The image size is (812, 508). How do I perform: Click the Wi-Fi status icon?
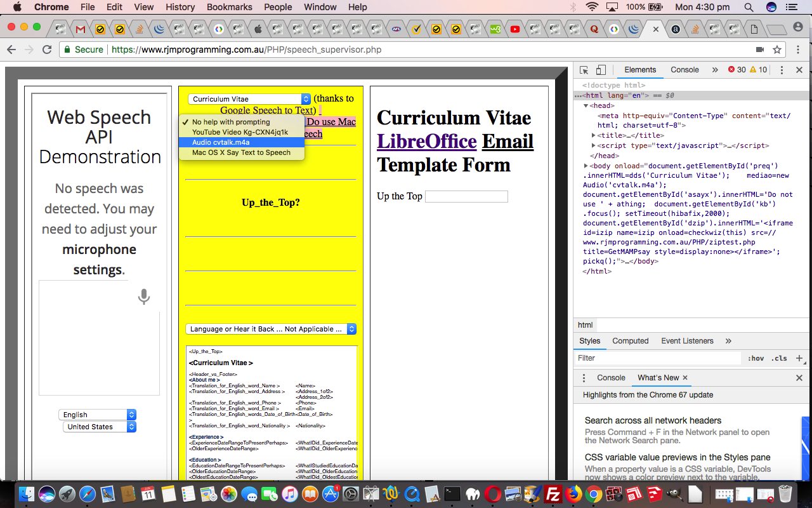(592, 7)
